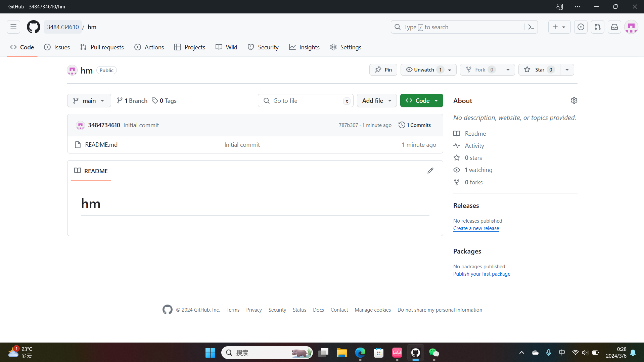Open the README.md file
Image resolution: width=644 pixels, height=362 pixels.
101,145
